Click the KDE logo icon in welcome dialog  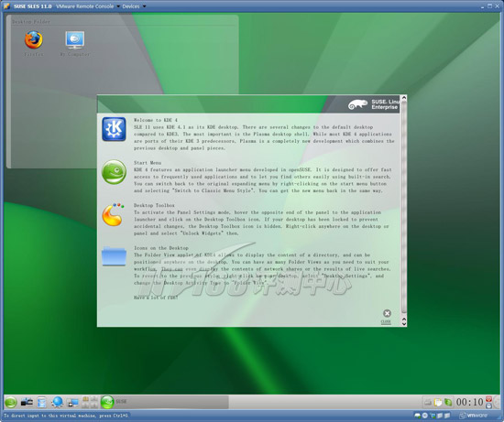pyautogui.click(x=114, y=129)
